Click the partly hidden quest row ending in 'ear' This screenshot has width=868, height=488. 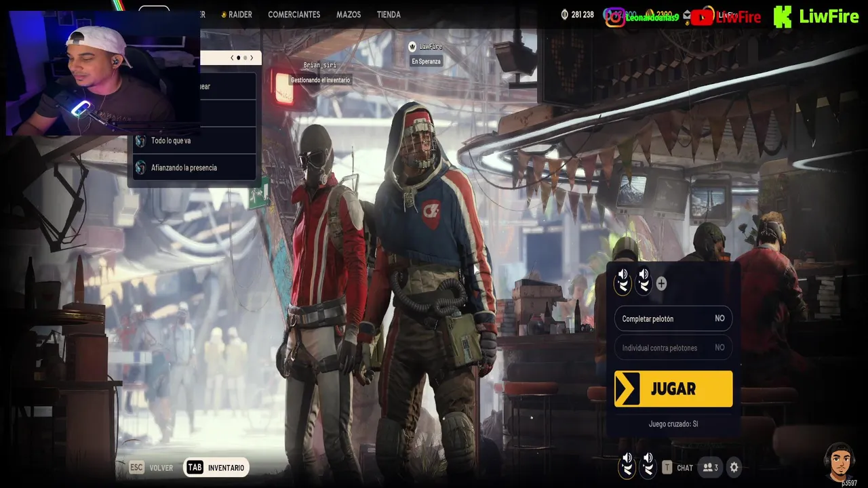(228, 86)
